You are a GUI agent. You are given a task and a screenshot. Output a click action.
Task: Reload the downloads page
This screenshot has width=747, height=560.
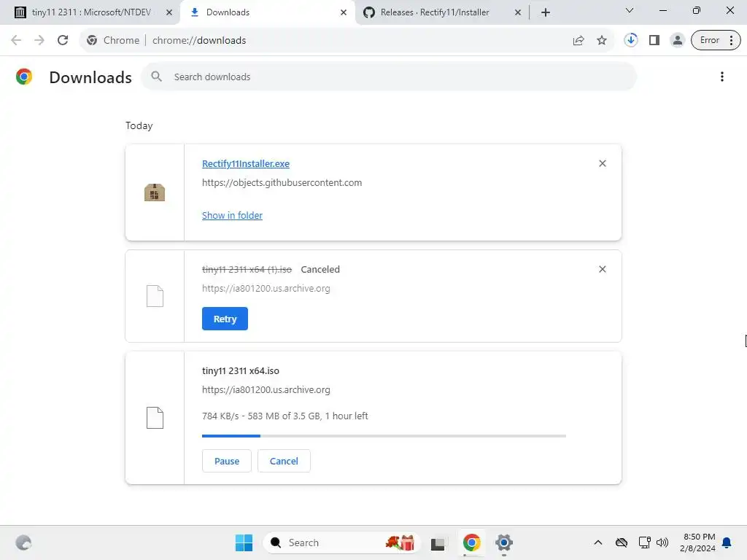(x=63, y=41)
